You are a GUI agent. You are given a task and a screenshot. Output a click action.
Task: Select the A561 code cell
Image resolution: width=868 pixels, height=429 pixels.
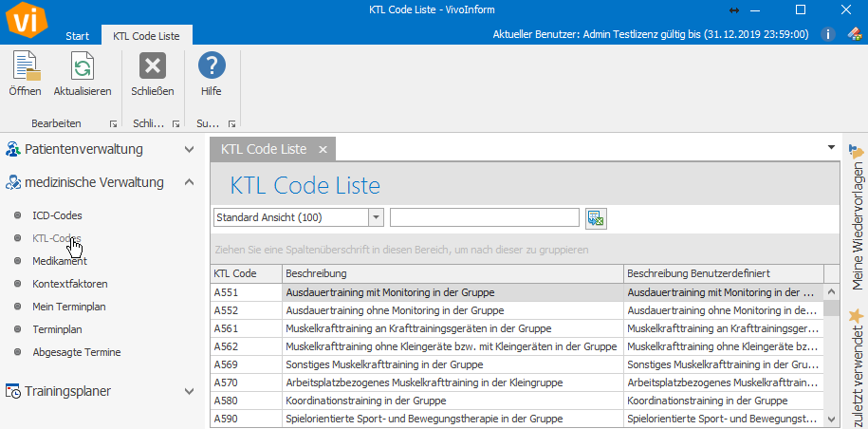pyautogui.click(x=246, y=328)
